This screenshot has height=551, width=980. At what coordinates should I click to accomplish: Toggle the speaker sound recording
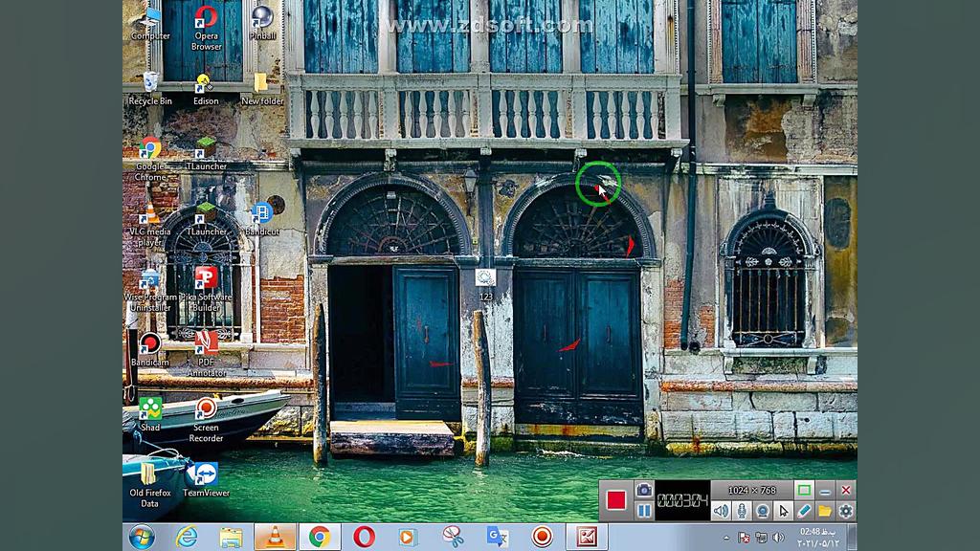721,511
